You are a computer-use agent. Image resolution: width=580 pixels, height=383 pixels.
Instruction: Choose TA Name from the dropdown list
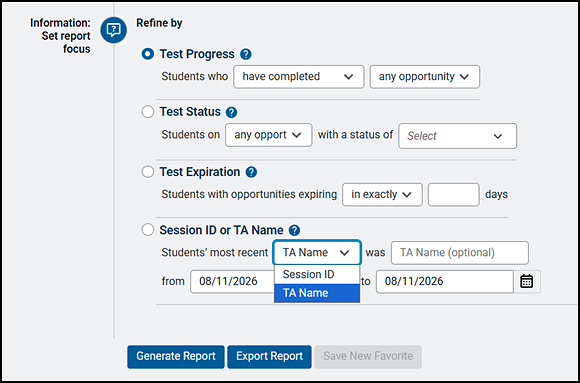317,293
